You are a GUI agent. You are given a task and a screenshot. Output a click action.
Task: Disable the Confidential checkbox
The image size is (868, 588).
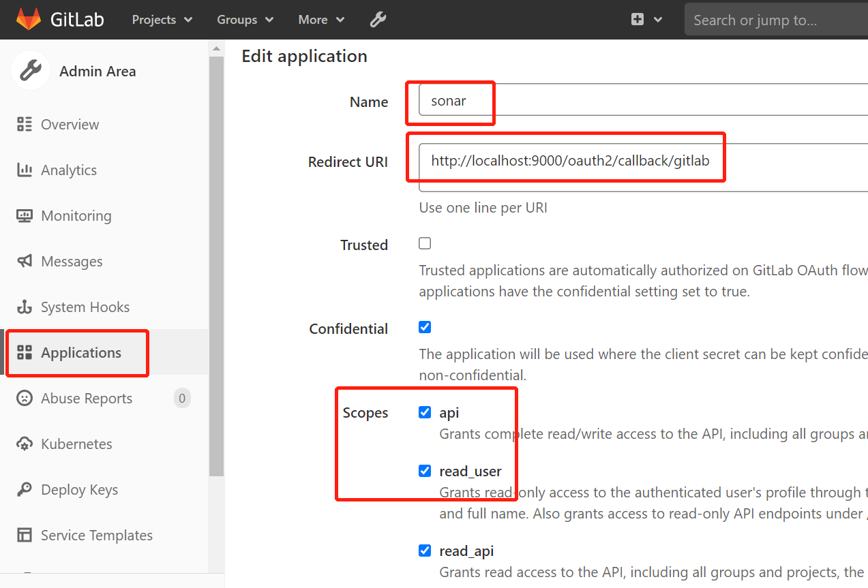425,327
